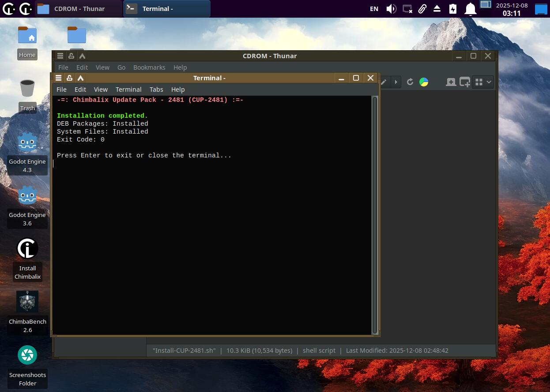Toggle the Thunar window stick lock icon
Image resolution: width=550 pixels, height=392 pixels.
click(x=71, y=56)
